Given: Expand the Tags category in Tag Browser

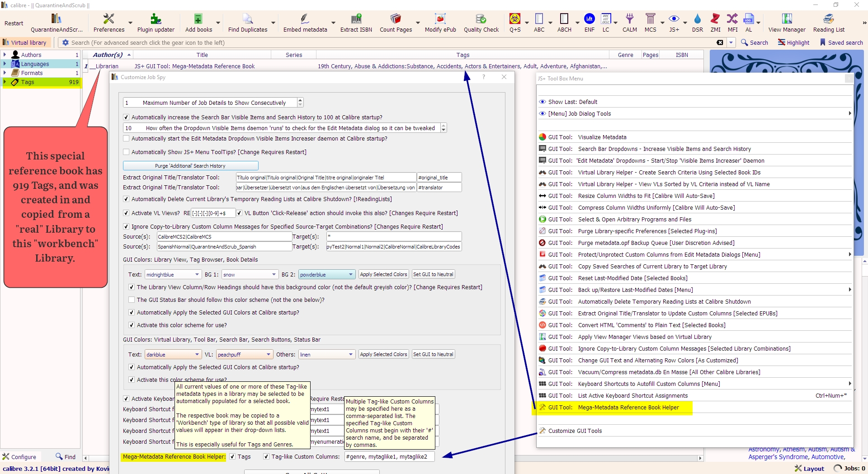Looking at the screenshot, I should [x=5, y=82].
